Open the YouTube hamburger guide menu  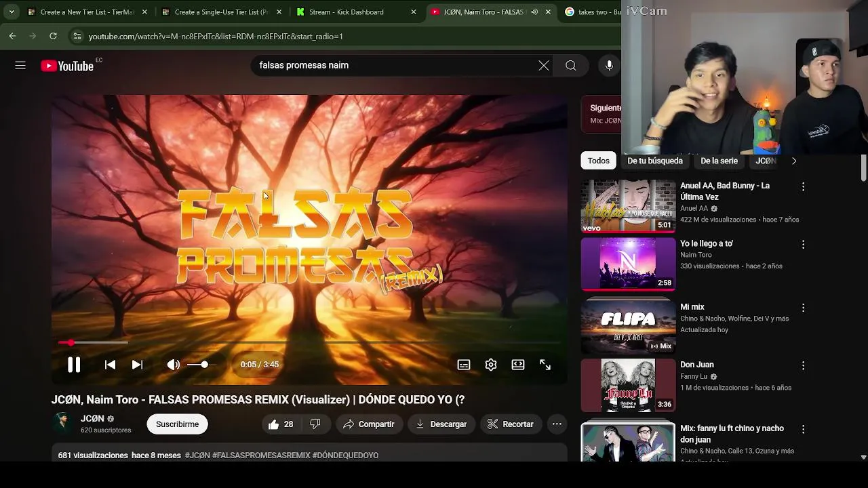coord(20,65)
